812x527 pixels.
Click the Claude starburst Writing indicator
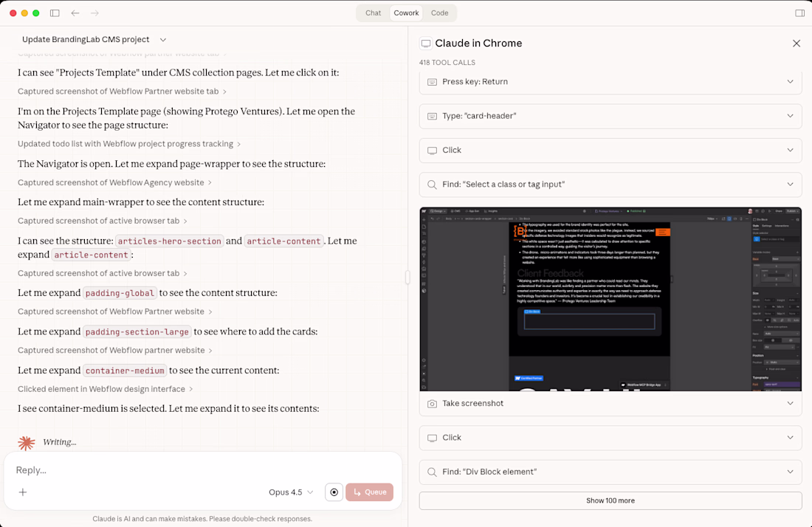click(x=27, y=443)
